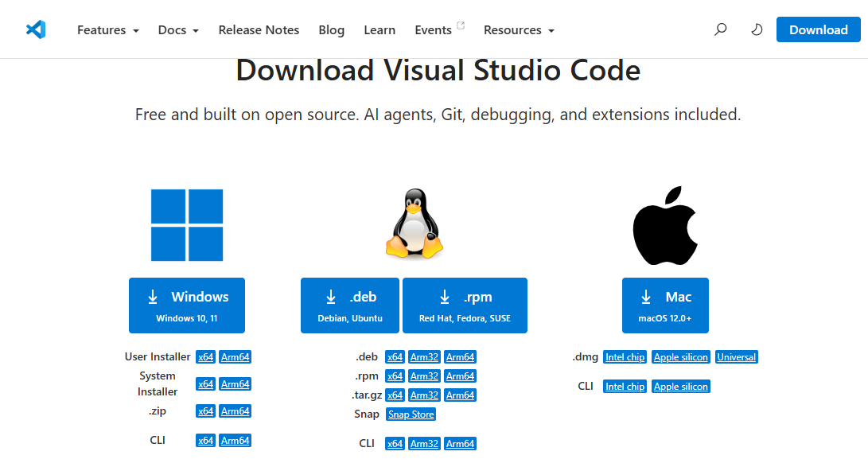Click the Download button in header
This screenshot has width=868, height=467.
818,30
